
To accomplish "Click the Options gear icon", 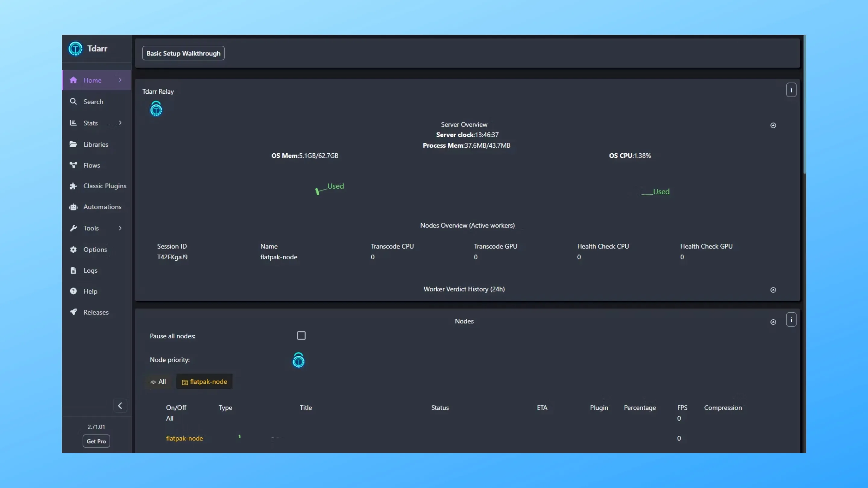I will pyautogui.click(x=73, y=249).
